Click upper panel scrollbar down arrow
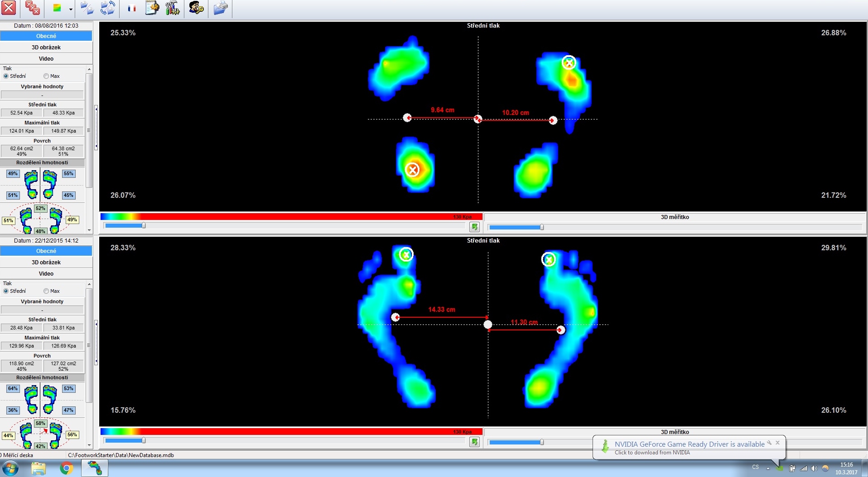The height and width of the screenshot is (477, 868). point(89,230)
